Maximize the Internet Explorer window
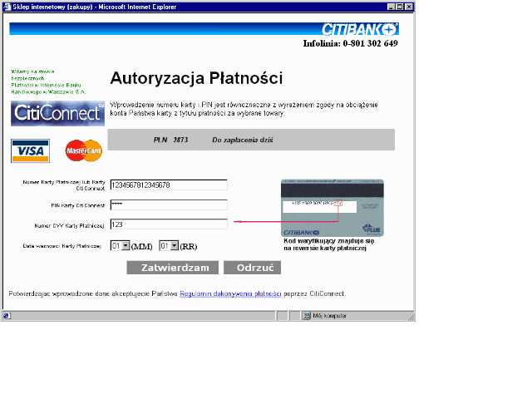Screen dimensions: 532x399 click(x=400, y=7)
